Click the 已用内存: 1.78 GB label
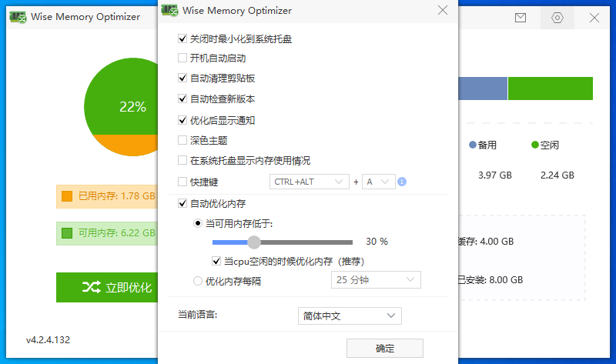The width and height of the screenshot is (616, 364). (117, 196)
